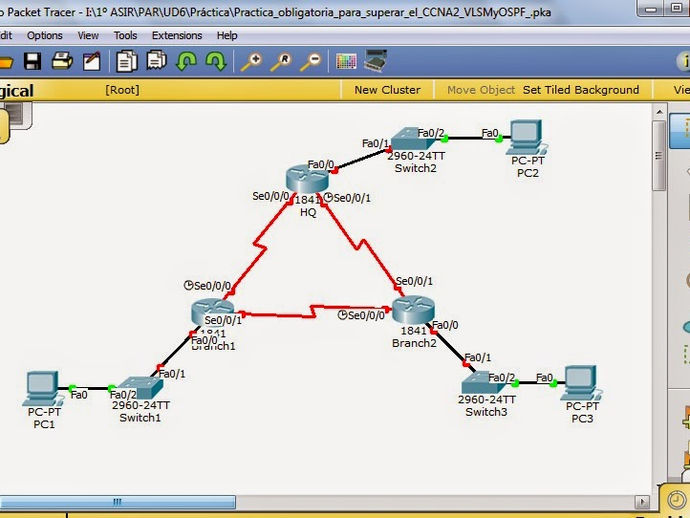Click the Zoom Reset magnifier
Image resolution: width=690 pixels, height=518 pixels.
(x=281, y=62)
